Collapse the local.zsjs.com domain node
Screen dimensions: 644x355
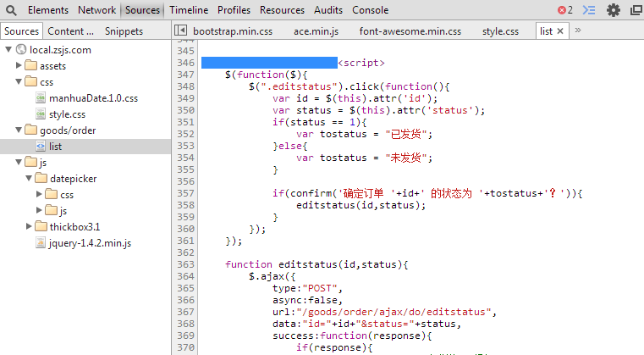[x=8, y=49]
